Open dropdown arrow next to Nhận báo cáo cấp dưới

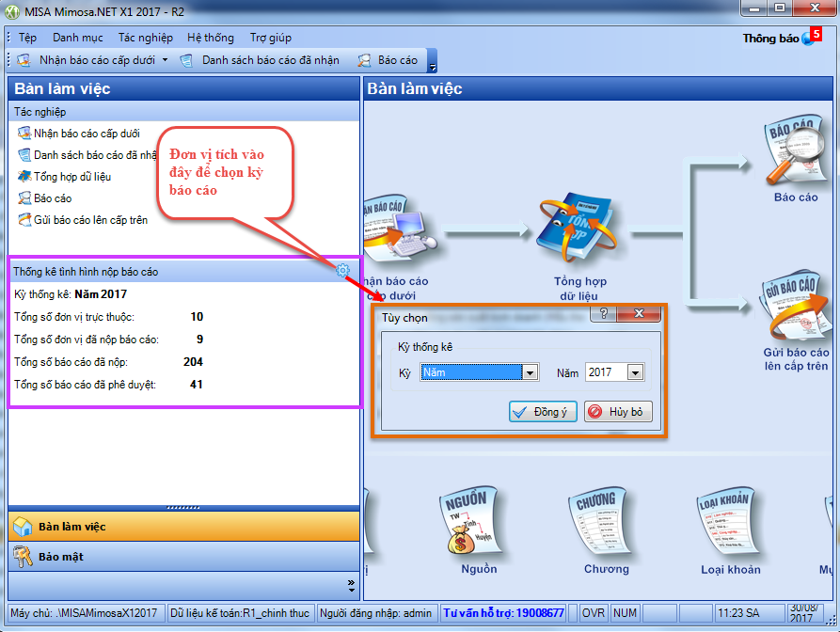click(165, 60)
